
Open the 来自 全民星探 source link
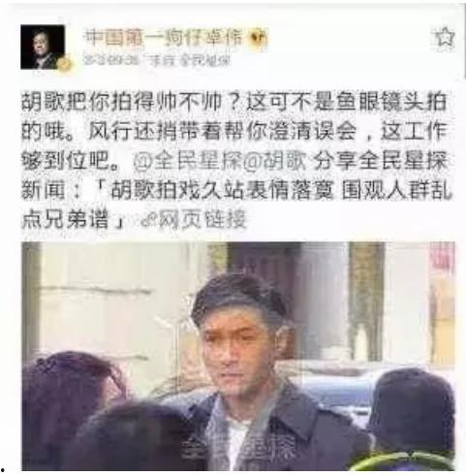tap(189, 60)
